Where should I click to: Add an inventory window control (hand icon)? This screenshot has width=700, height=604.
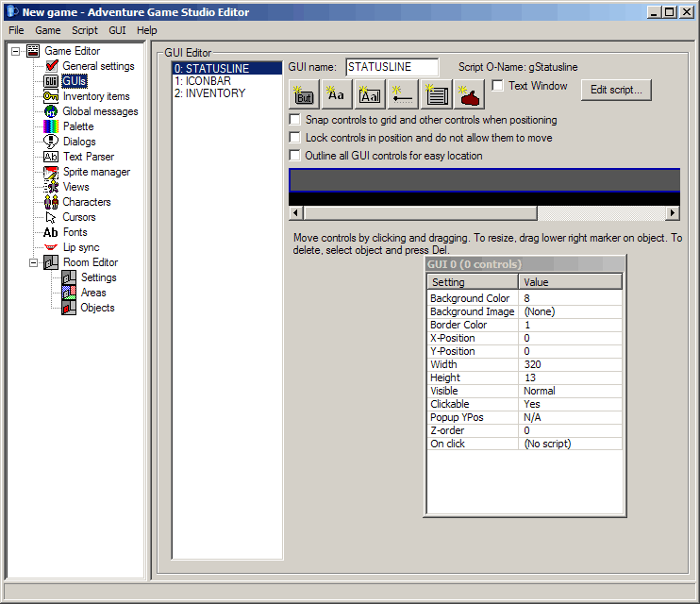[x=469, y=94]
